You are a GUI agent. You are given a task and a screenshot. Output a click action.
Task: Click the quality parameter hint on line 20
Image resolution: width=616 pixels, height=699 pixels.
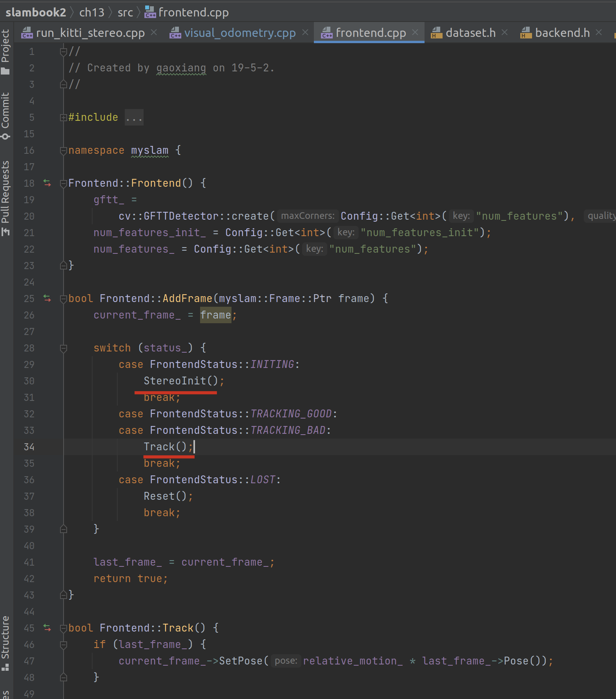tap(600, 216)
